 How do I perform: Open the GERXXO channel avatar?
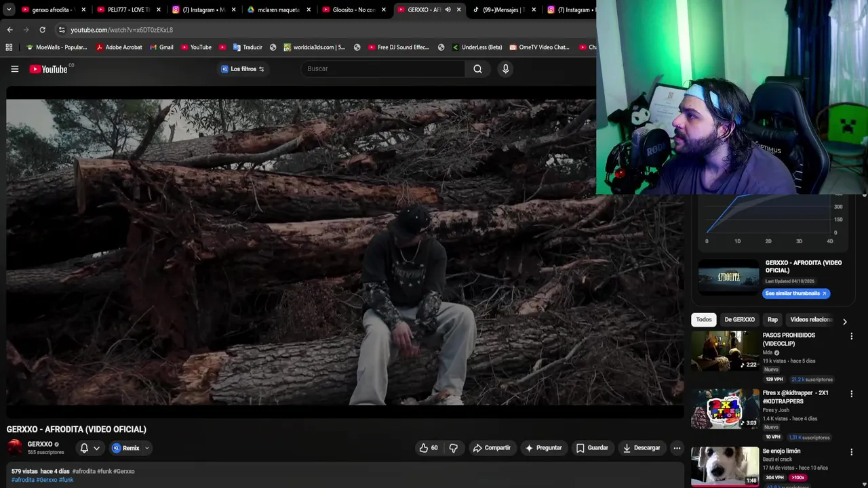(x=14, y=447)
